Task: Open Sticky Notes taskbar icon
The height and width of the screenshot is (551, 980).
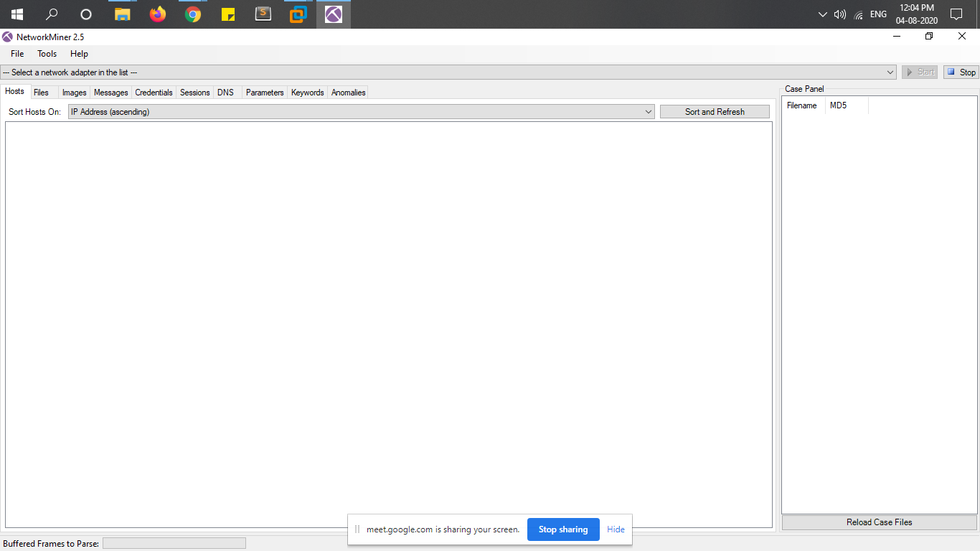Action: (228, 14)
